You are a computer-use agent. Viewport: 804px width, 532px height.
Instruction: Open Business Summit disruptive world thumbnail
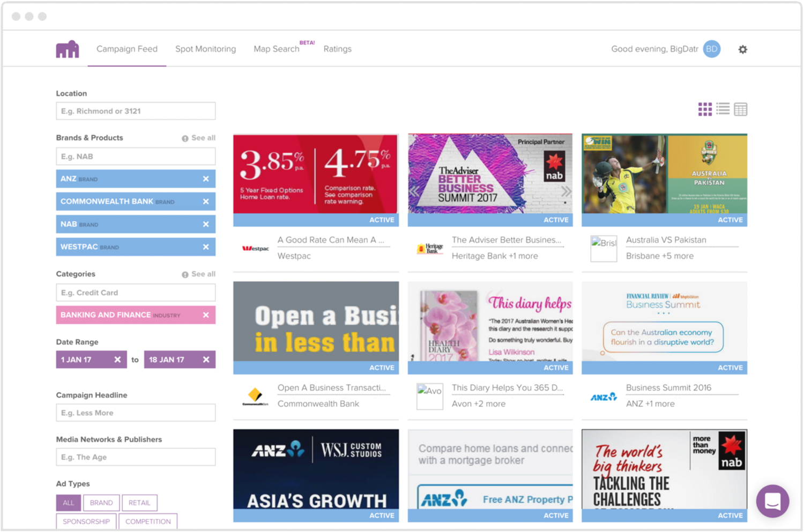(x=664, y=321)
